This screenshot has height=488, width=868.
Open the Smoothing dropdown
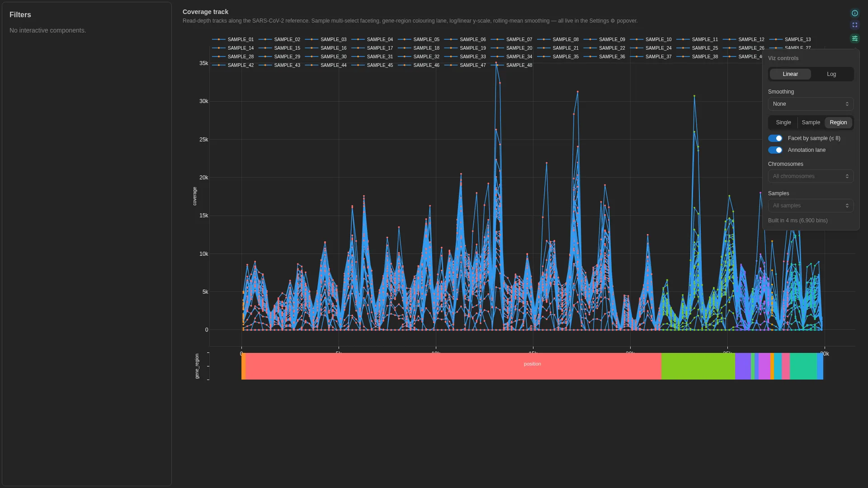[x=811, y=104]
